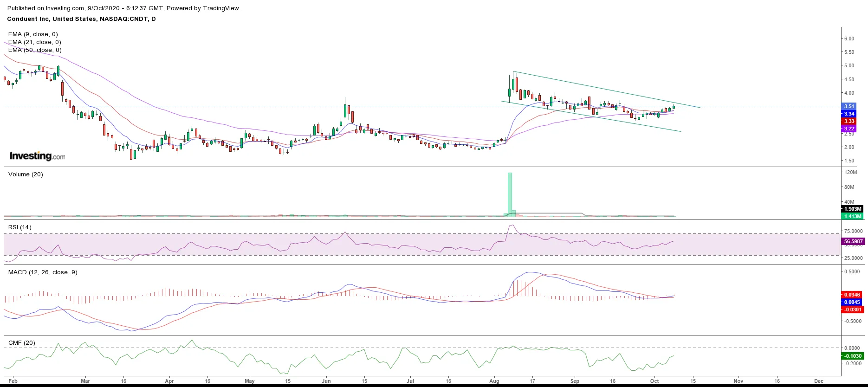Click the Conduent Inc NASDAQ:CNDT chart title
Viewport: 868px width, 387px height.
coord(81,19)
